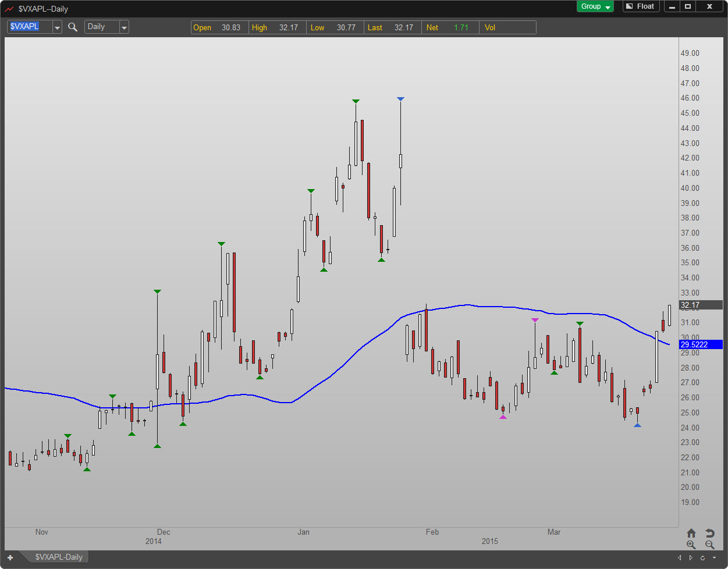Select the $VXAPL-Daily tab
The image size is (728, 569).
tap(58, 557)
